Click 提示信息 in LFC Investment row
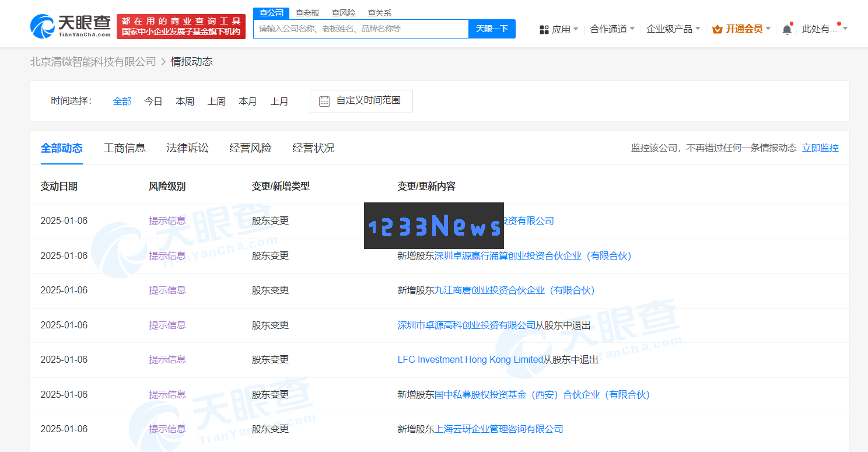Viewport: 868px width, 452px height. pos(167,360)
